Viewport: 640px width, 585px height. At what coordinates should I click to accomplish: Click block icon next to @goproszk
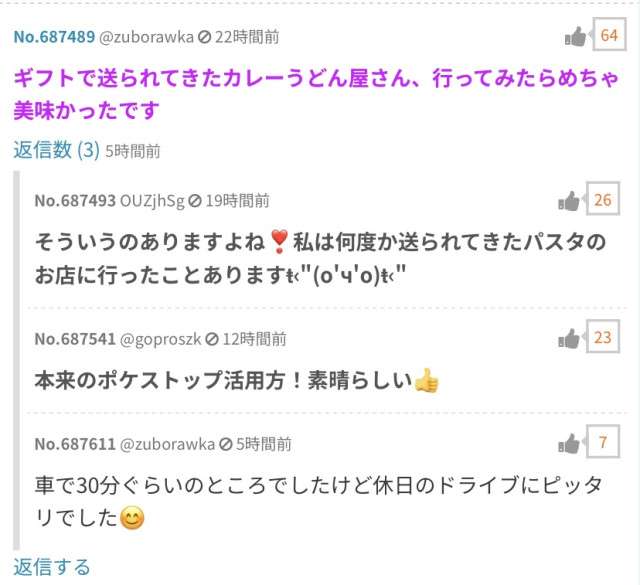[212, 339]
